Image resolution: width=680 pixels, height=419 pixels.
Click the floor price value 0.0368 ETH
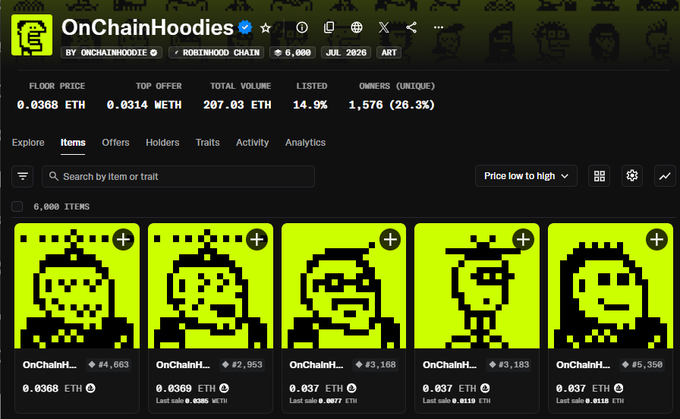pos(51,105)
